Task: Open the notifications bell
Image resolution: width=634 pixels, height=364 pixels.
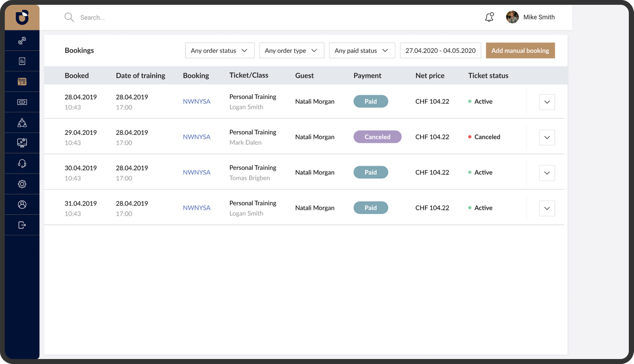Action: coord(489,17)
